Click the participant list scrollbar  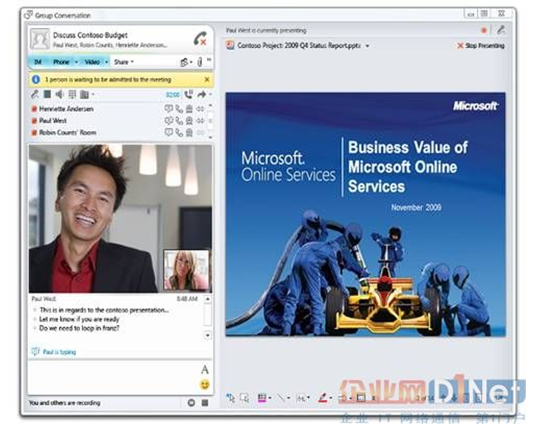[x=210, y=121]
